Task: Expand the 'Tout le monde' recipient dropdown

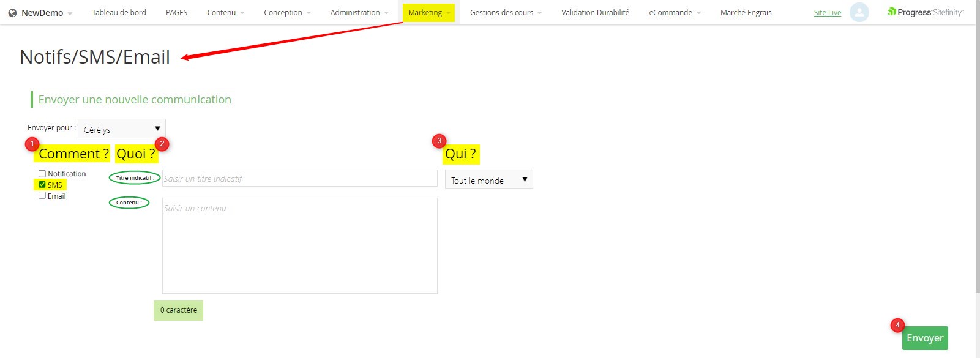Action: (488, 180)
